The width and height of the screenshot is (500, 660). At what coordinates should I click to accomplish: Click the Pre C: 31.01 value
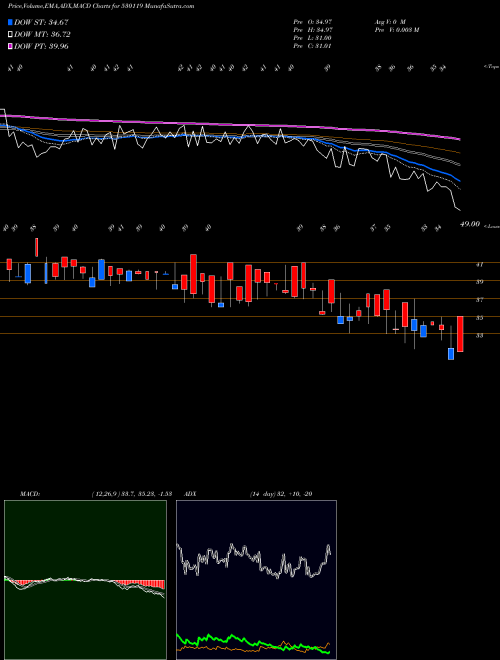(x=313, y=45)
